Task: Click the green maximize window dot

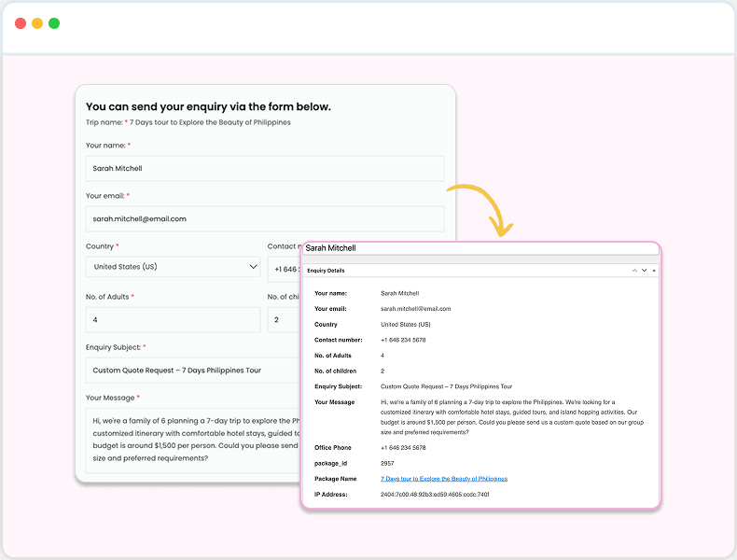Action: 54,23
